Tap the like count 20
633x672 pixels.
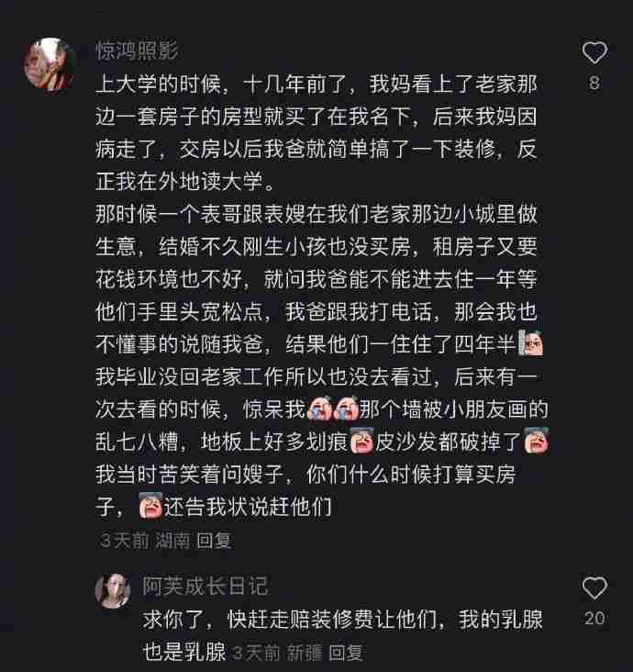pyautogui.click(x=594, y=618)
